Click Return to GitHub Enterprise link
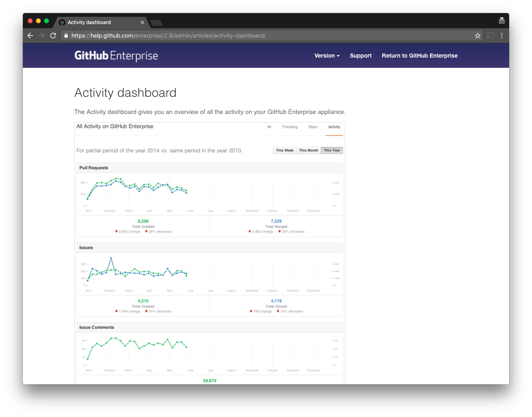 coord(420,56)
